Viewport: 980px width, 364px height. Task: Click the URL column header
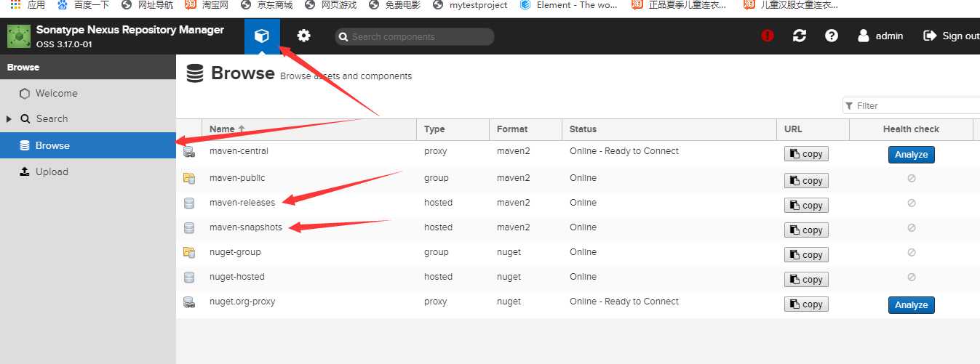tap(813, 129)
